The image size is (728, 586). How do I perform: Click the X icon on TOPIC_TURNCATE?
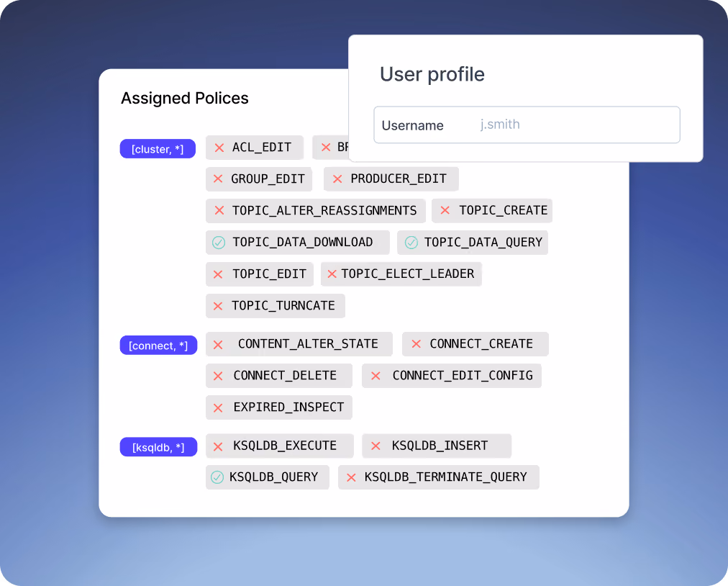(x=218, y=306)
